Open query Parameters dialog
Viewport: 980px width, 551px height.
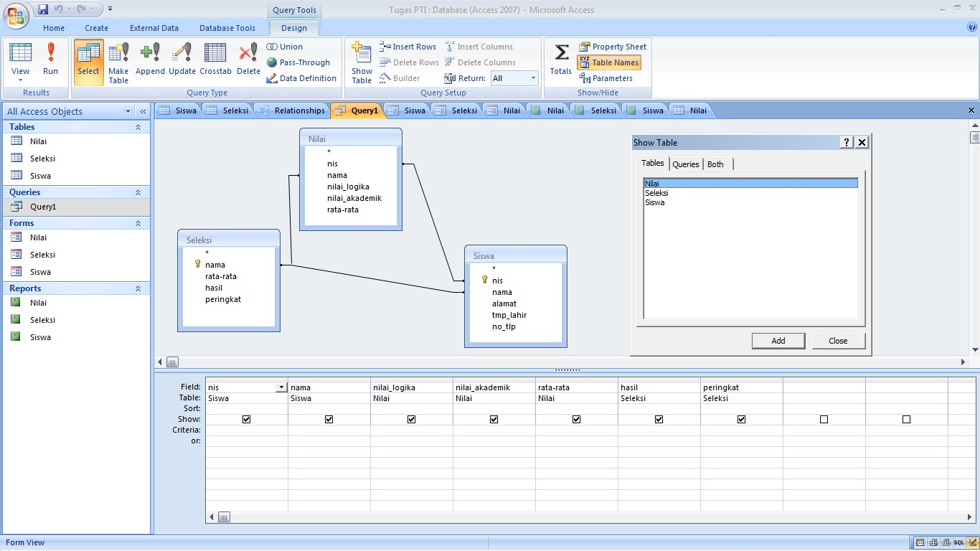(606, 78)
